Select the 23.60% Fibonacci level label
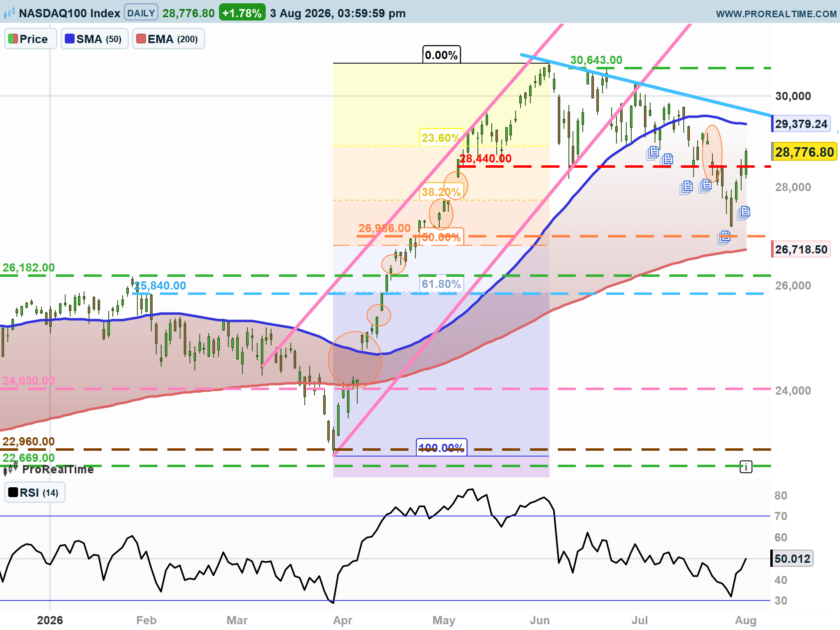840x630 pixels. (x=441, y=138)
